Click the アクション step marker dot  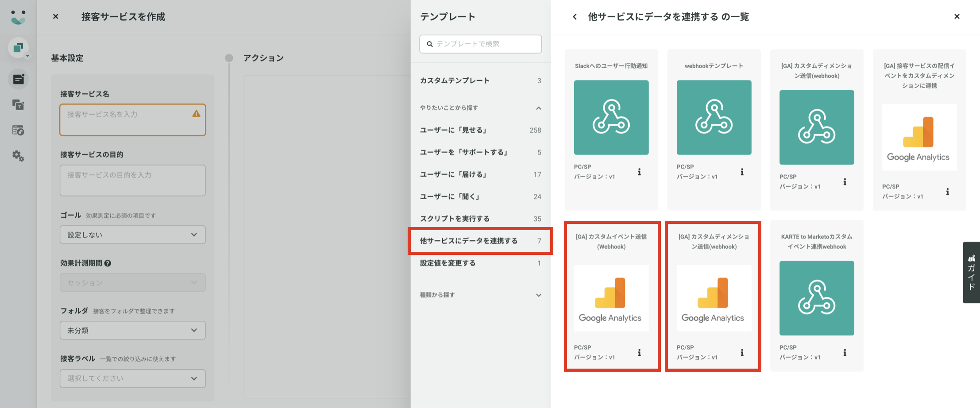[229, 58]
